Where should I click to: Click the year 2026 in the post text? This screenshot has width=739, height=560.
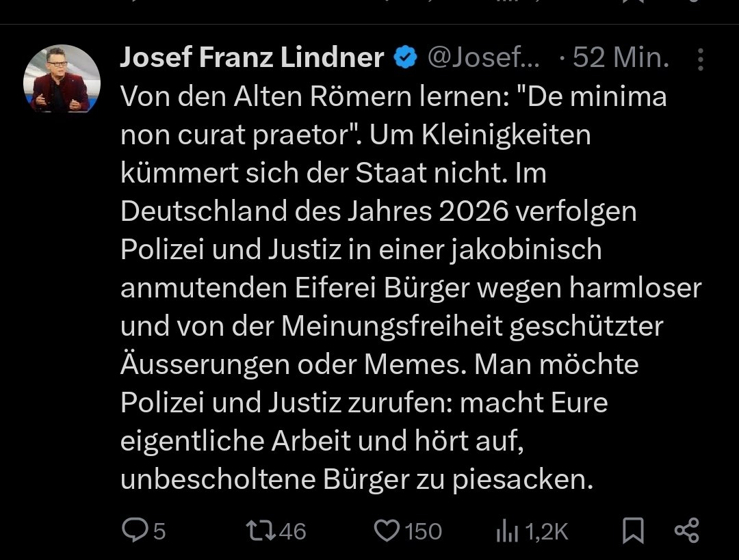point(474,212)
